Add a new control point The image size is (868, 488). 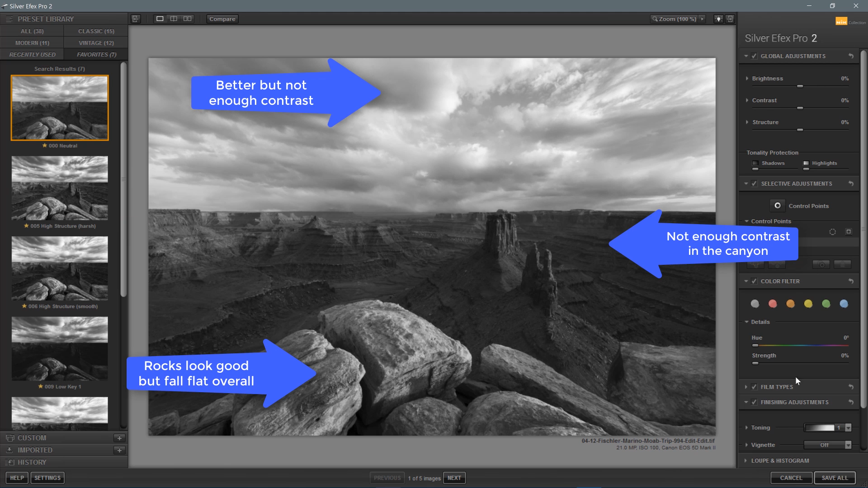pos(778,206)
